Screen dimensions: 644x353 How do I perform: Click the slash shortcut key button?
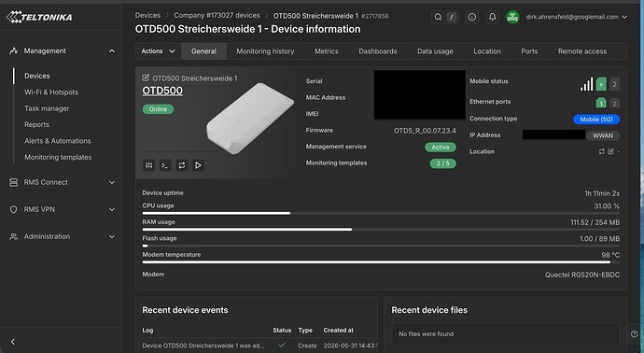tap(452, 17)
